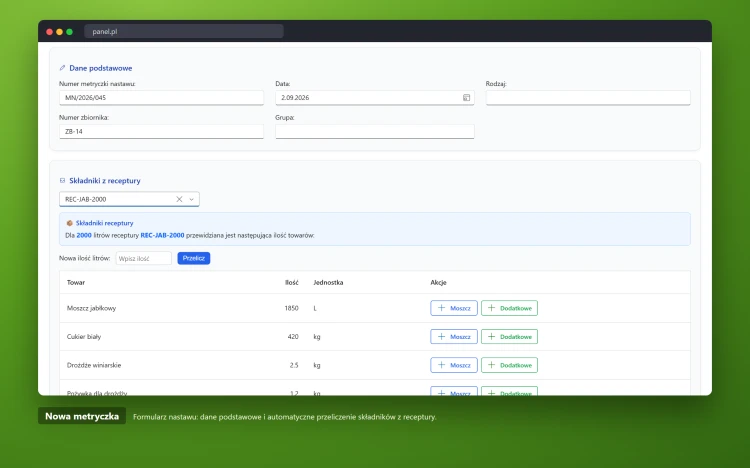The image size is (750, 468).
Task: Click the bold 2000 litres value
Action: [x=84, y=235]
